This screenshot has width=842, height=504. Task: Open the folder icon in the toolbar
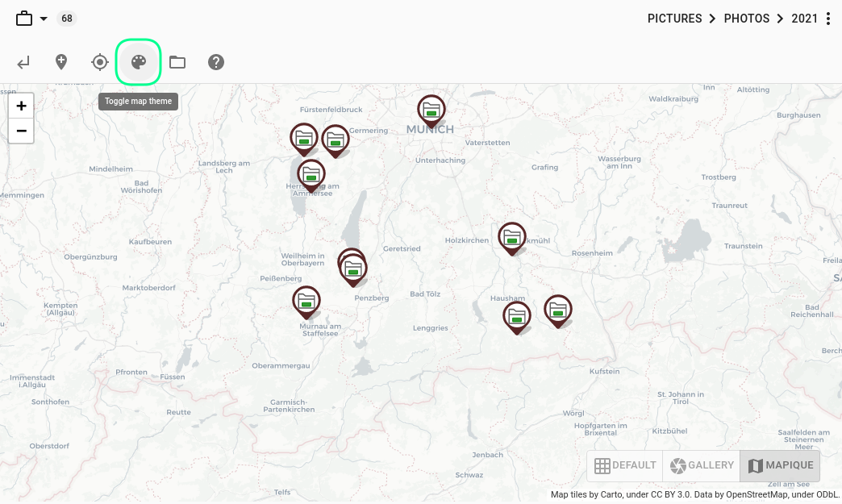[x=177, y=61]
